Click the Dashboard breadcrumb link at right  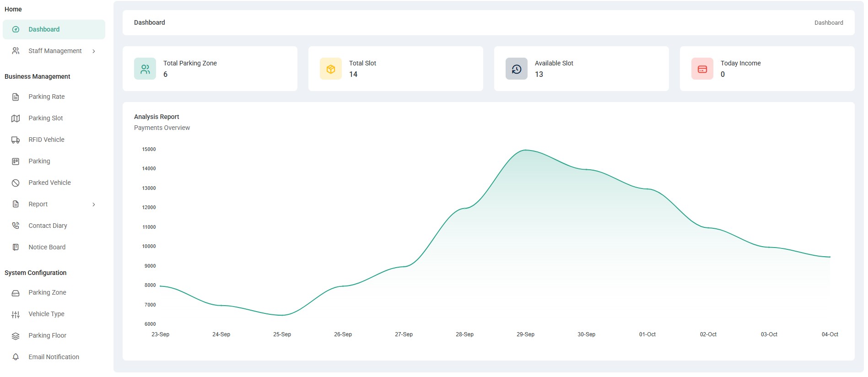click(828, 23)
